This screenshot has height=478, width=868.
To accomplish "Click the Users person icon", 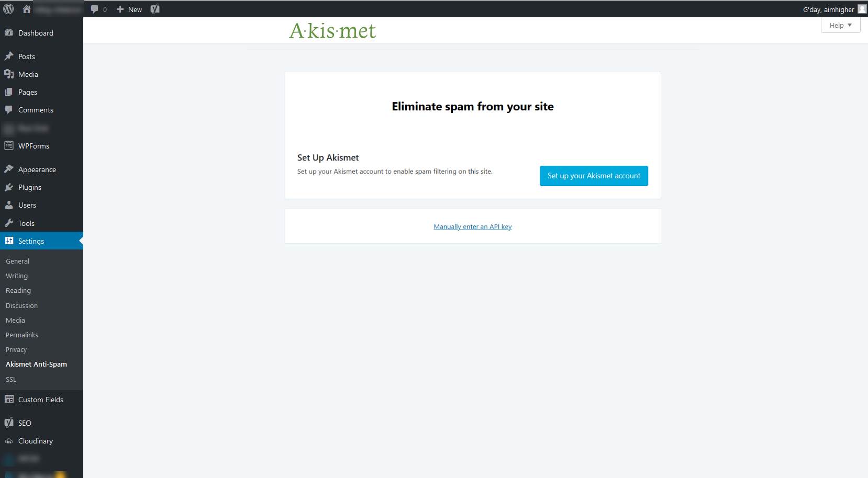I will [x=9, y=204].
